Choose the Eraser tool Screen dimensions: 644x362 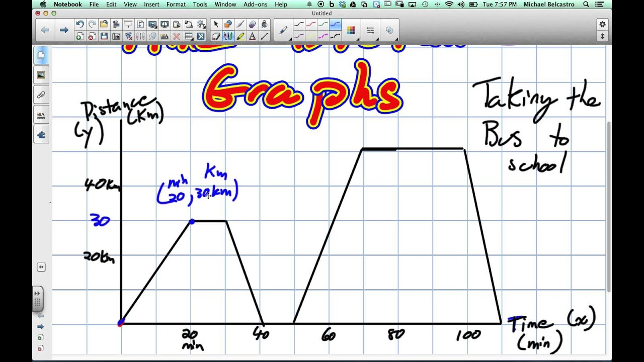click(x=216, y=36)
